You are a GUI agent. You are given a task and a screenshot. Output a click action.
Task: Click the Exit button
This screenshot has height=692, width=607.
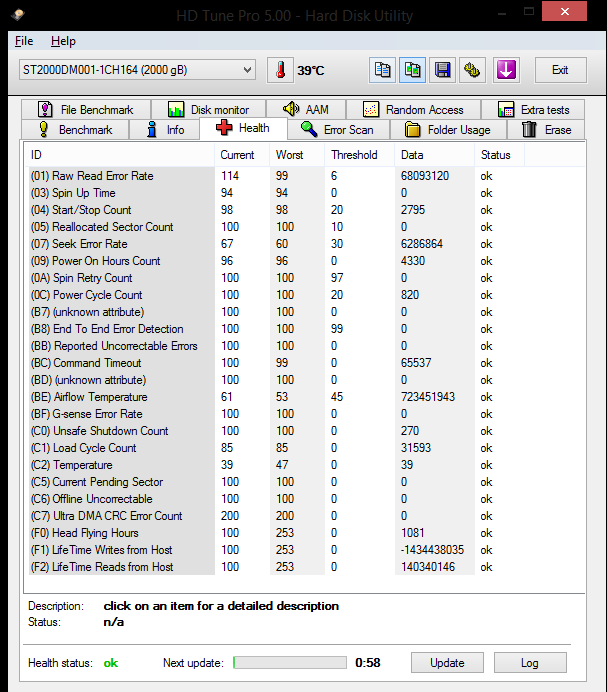point(561,70)
